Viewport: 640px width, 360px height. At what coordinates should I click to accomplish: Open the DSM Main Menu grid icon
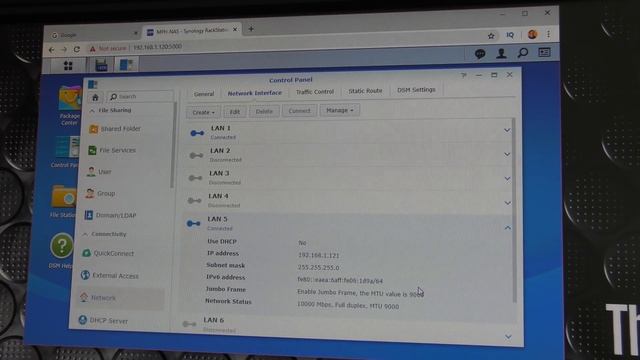click(x=68, y=65)
